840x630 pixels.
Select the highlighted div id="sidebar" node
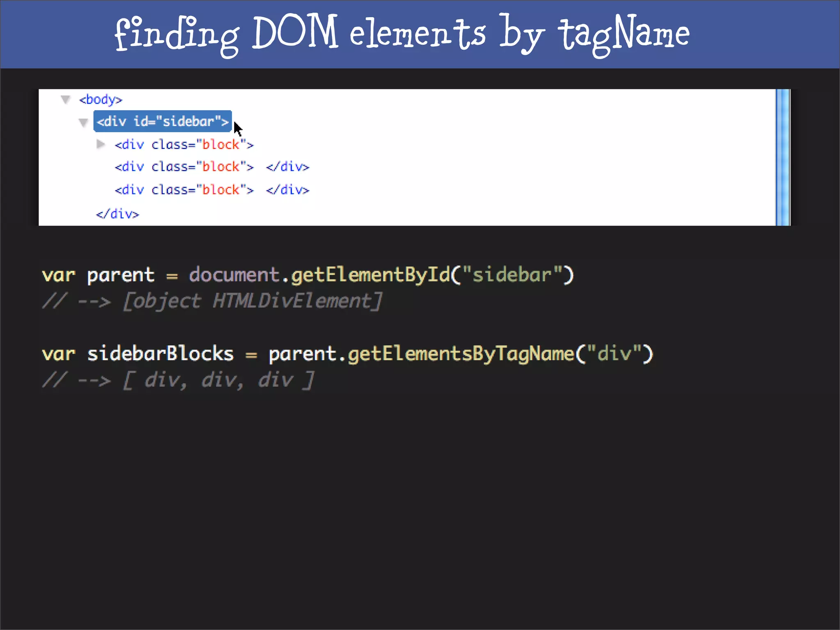[x=163, y=121]
